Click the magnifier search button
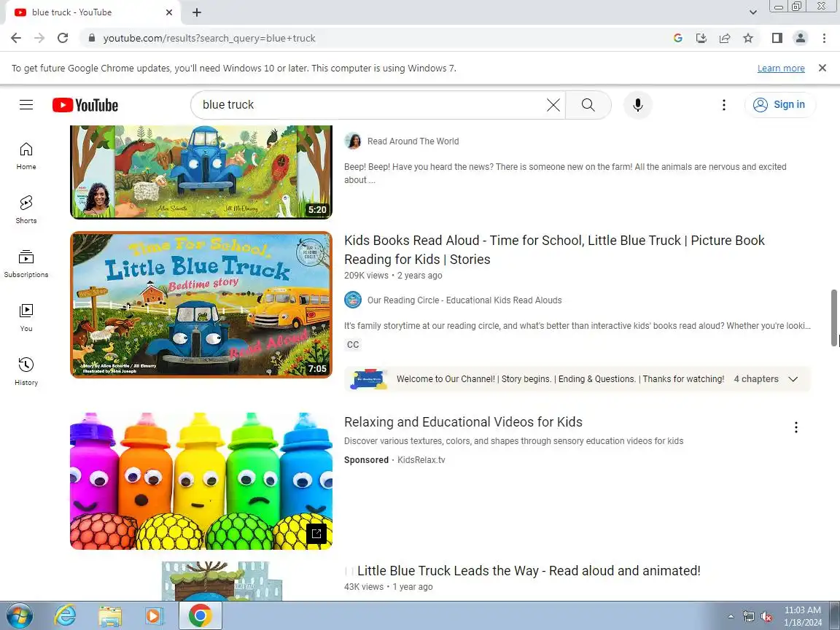 point(588,105)
